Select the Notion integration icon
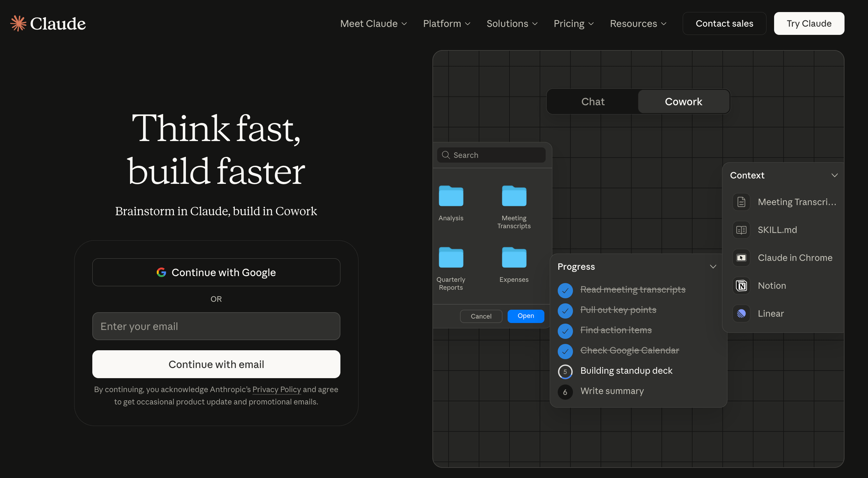This screenshot has width=868, height=478. (x=741, y=285)
